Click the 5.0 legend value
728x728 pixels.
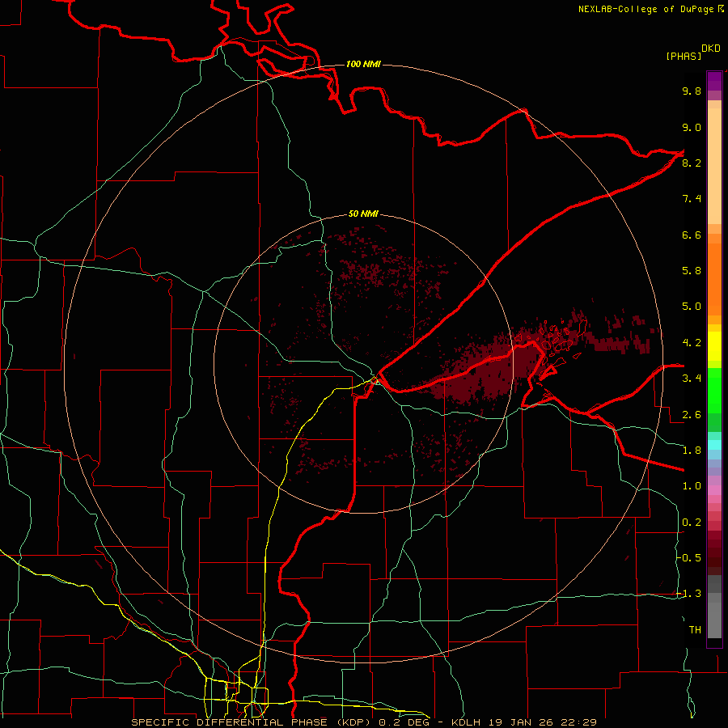(x=692, y=307)
